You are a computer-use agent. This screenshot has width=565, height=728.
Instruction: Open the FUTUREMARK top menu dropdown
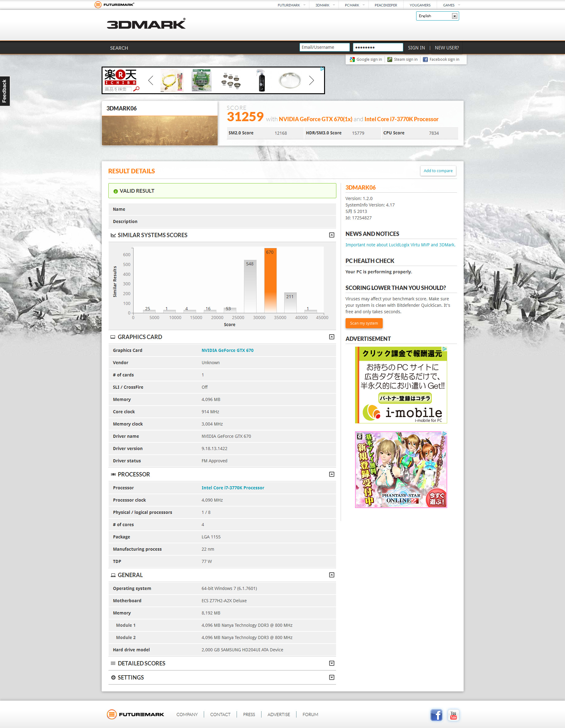point(291,5)
